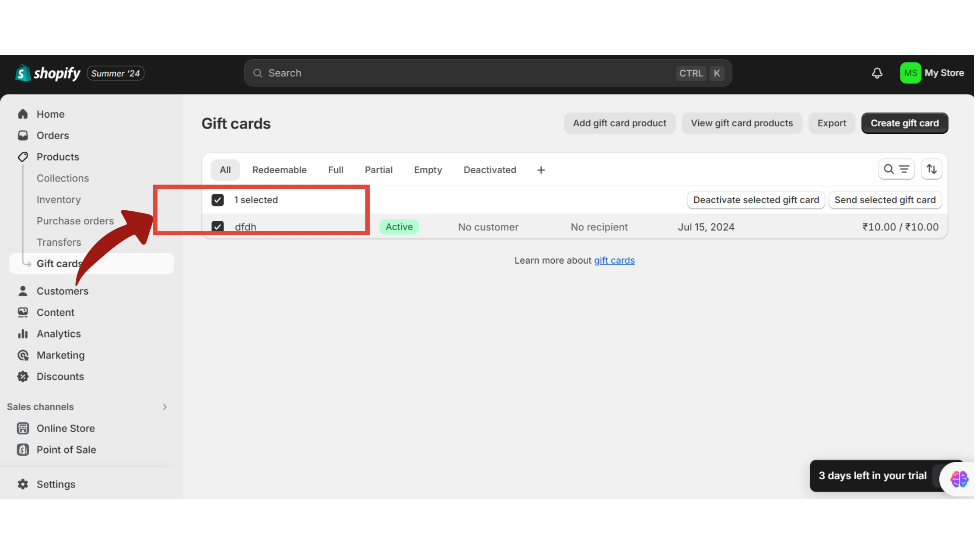Image resolution: width=980 pixels, height=551 pixels.
Task: Toggle the checkbox for dfdh gift card
Action: pos(217,227)
